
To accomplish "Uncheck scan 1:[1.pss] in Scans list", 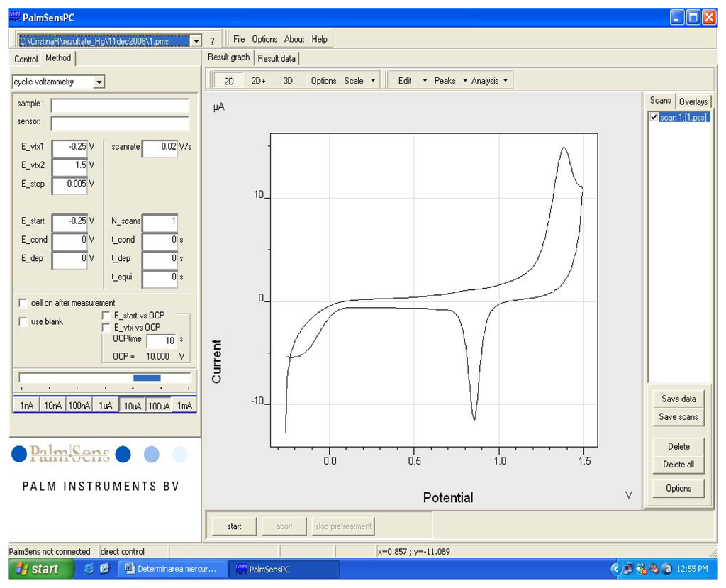I will [x=654, y=118].
